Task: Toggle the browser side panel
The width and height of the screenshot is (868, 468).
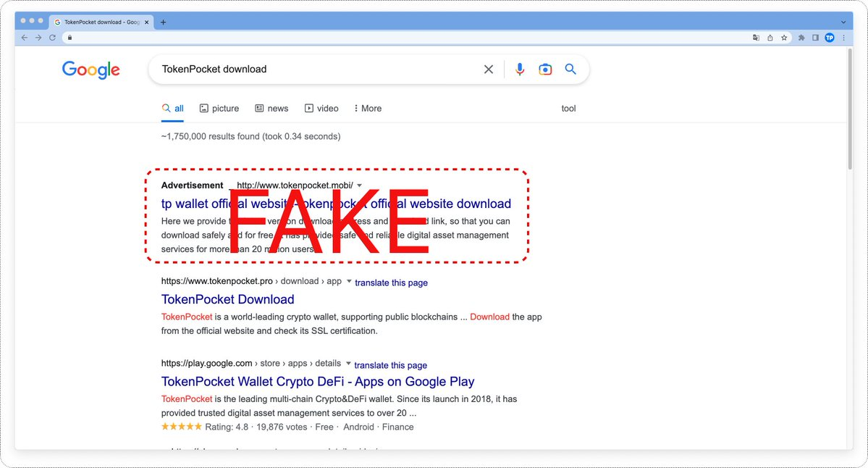Action: pos(815,38)
